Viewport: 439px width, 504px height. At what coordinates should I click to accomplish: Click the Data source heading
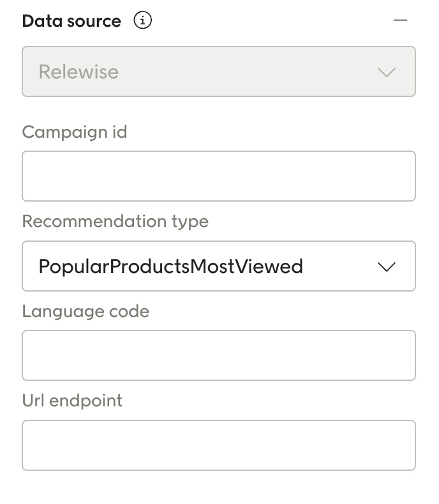pyautogui.click(x=71, y=21)
